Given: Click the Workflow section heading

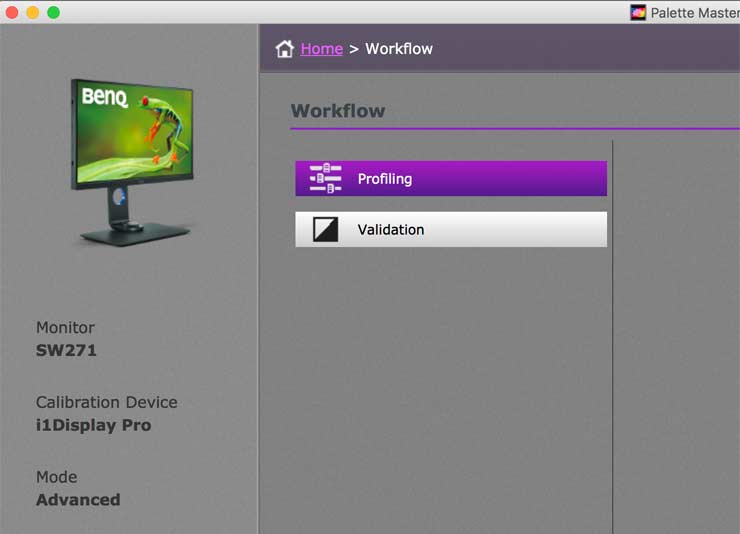Looking at the screenshot, I should (338, 111).
